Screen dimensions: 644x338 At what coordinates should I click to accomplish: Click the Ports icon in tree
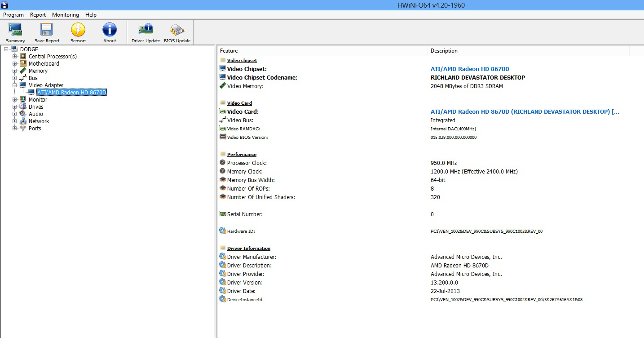[23, 128]
